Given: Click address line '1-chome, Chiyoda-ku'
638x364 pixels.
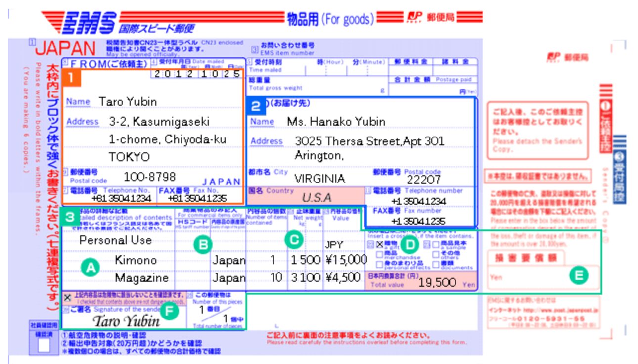Looking at the screenshot, I should point(167,139).
